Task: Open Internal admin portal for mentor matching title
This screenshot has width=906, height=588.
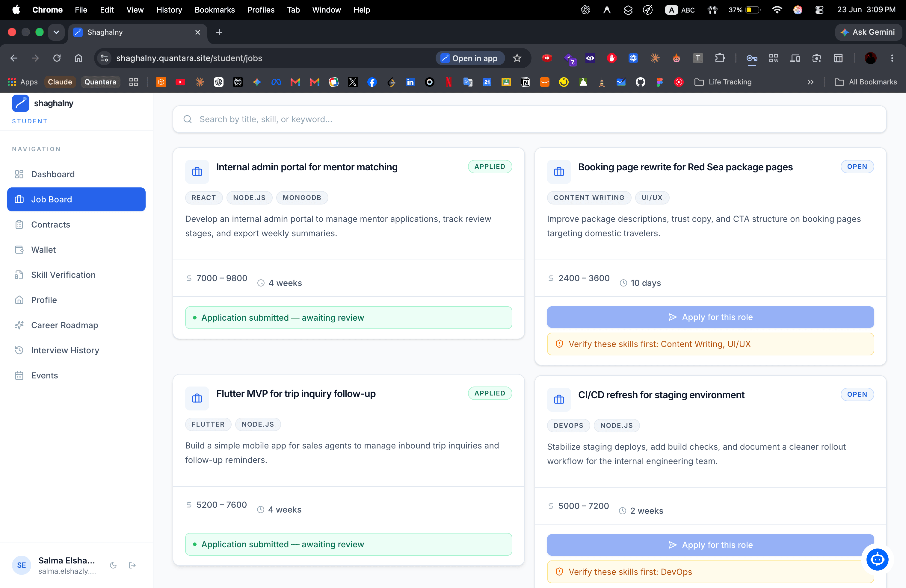Action: 307,167
